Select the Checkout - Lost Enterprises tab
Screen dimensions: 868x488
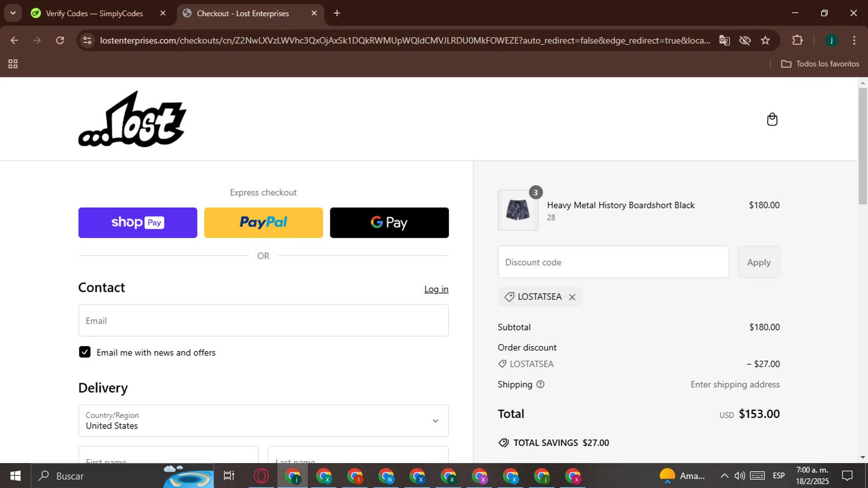pos(243,13)
